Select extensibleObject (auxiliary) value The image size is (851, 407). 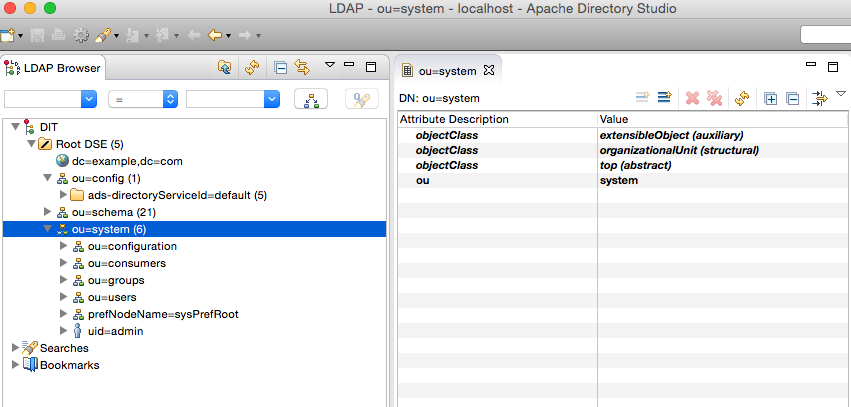pyautogui.click(x=671, y=135)
